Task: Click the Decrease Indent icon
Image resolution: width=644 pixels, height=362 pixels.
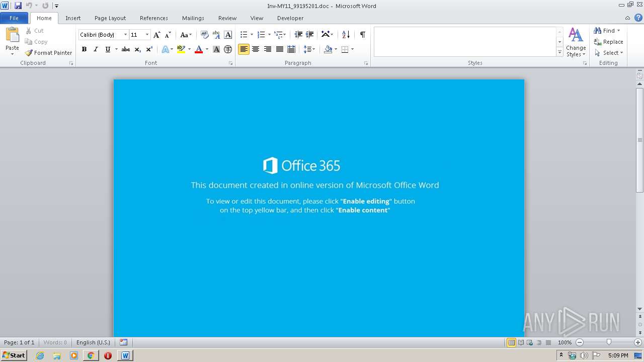Action: point(298,35)
